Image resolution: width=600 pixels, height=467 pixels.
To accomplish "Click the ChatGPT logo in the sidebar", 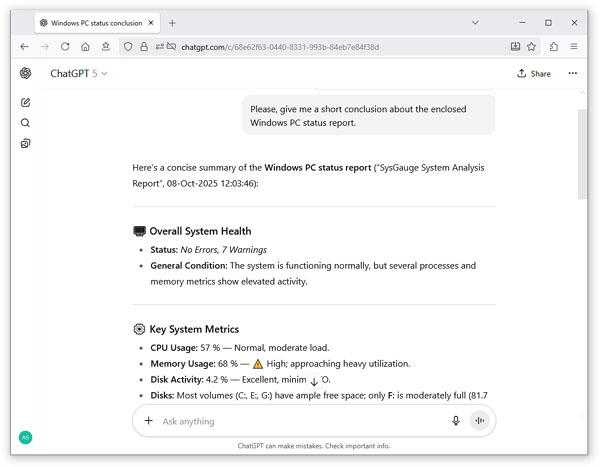I will 26,73.
